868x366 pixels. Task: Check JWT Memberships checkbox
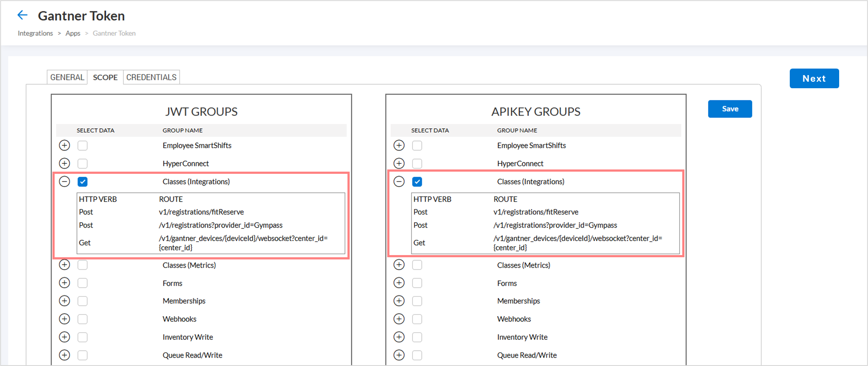[83, 301]
